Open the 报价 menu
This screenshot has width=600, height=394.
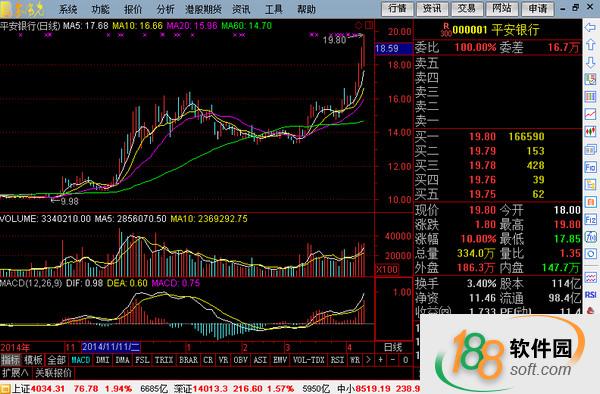click(x=133, y=9)
